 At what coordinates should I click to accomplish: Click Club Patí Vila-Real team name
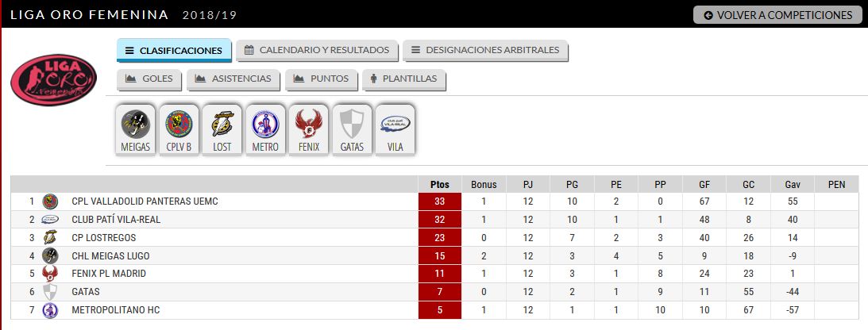(116, 220)
